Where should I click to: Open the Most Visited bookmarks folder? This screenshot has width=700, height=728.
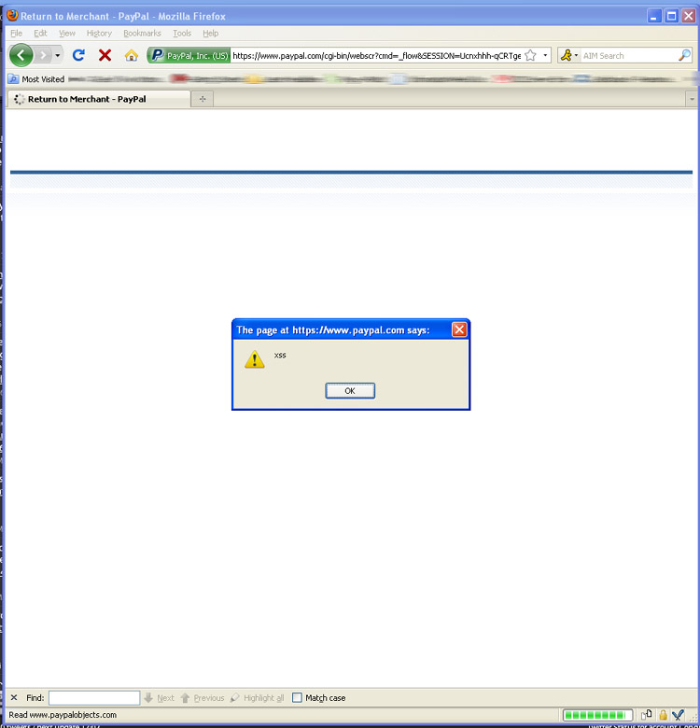(36, 79)
